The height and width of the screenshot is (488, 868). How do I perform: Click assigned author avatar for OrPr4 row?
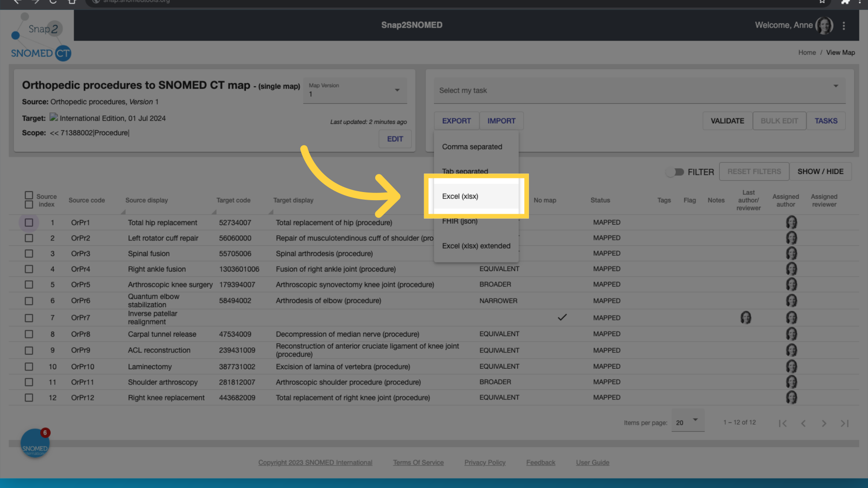click(x=791, y=269)
